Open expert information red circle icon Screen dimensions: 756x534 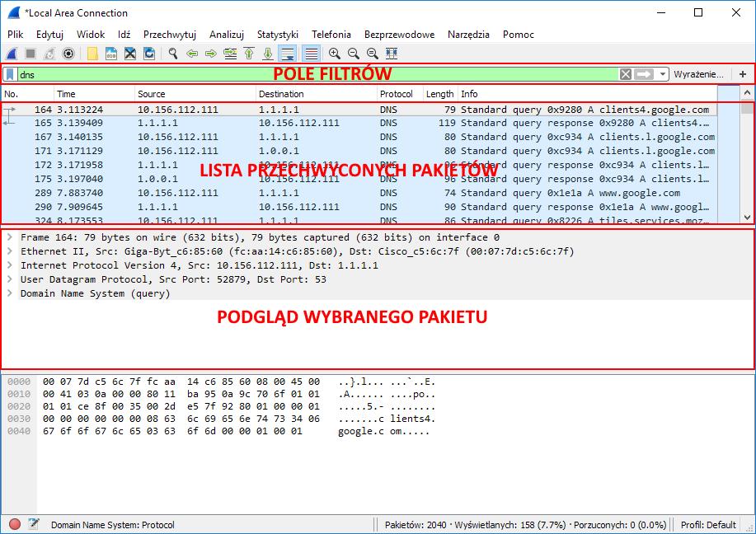click(x=15, y=524)
